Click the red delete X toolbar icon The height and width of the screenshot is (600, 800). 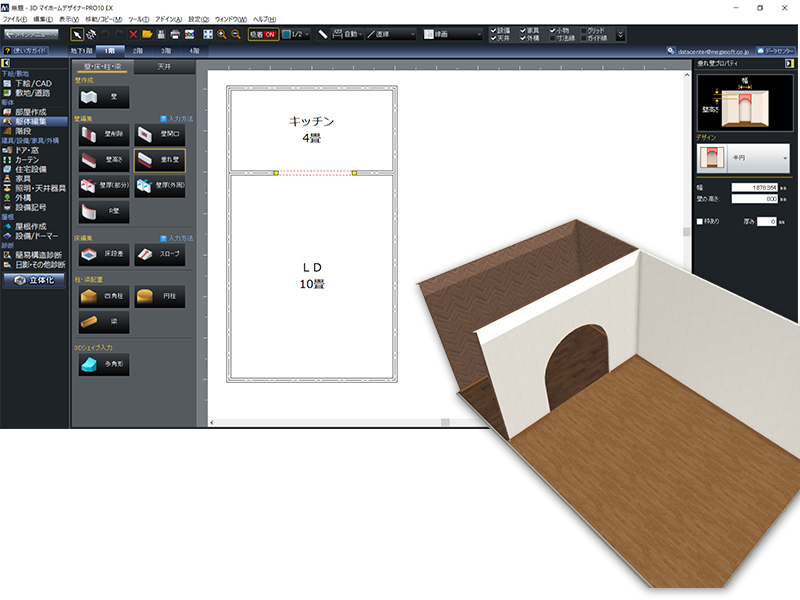(x=133, y=34)
